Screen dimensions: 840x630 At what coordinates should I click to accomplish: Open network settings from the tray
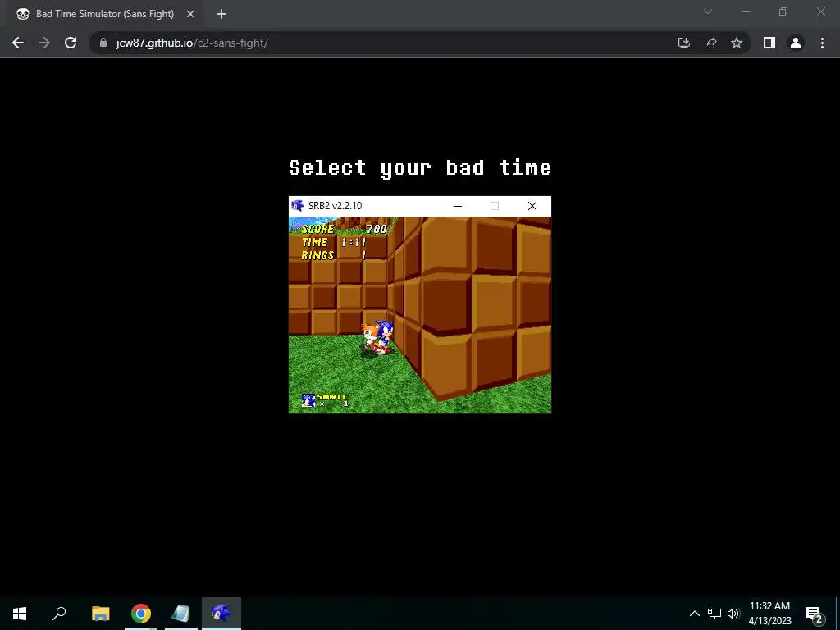click(714, 614)
